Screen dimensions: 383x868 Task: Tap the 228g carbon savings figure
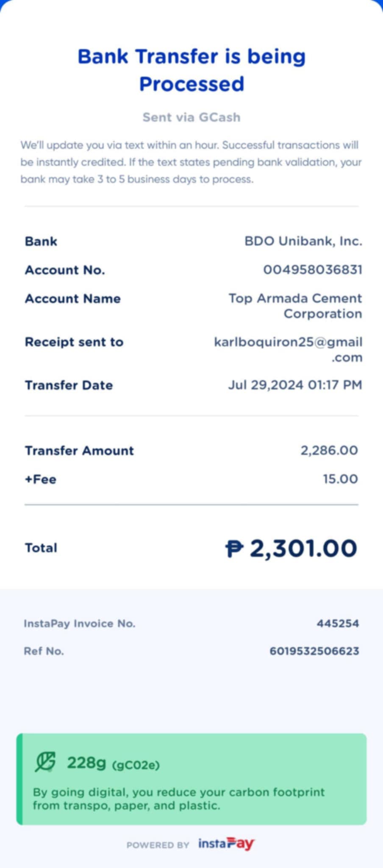pos(86,762)
